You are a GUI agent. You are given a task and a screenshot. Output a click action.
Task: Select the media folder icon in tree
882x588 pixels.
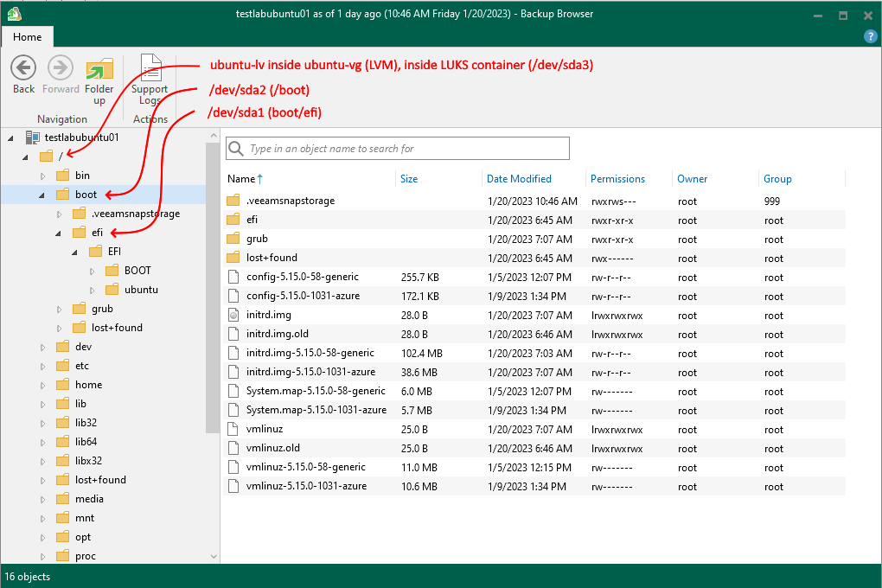[63, 499]
